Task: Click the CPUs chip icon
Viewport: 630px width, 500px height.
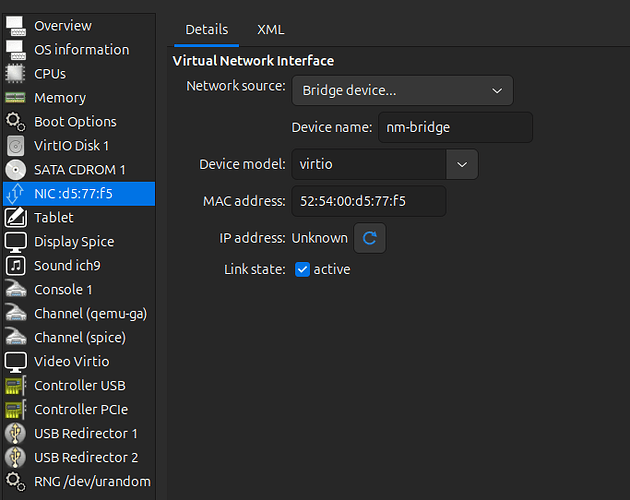Action: coord(16,74)
